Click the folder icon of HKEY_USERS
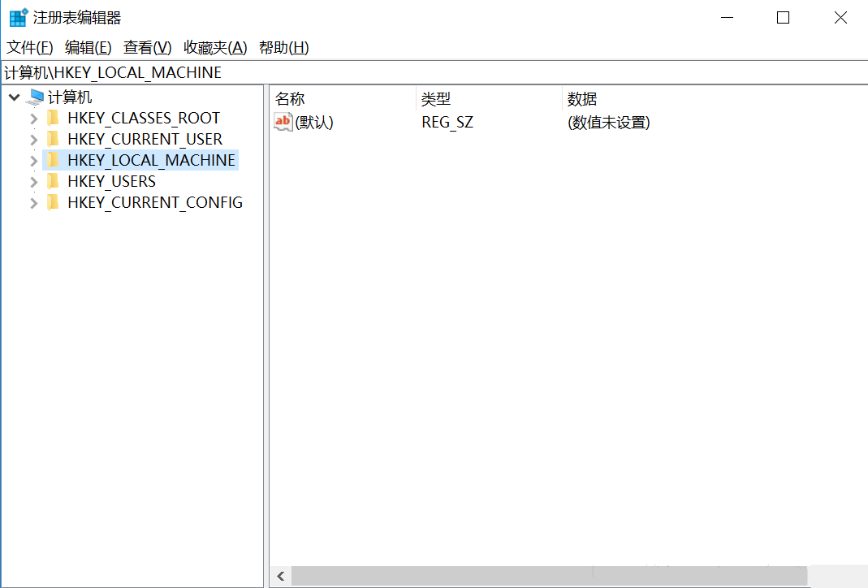 (52, 180)
